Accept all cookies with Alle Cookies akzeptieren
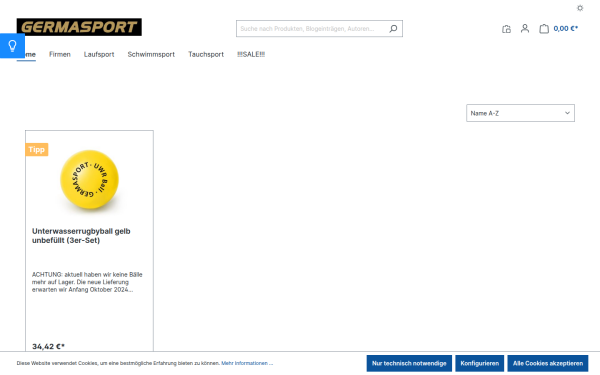This screenshot has height=375, width=600. pos(548,364)
